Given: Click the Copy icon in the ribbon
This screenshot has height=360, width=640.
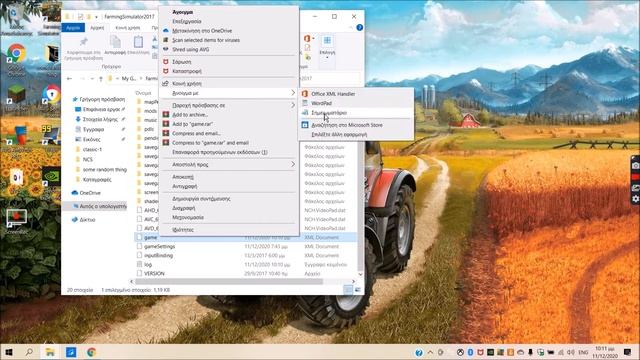Looking at the screenshot, I should tap(115, 42).
